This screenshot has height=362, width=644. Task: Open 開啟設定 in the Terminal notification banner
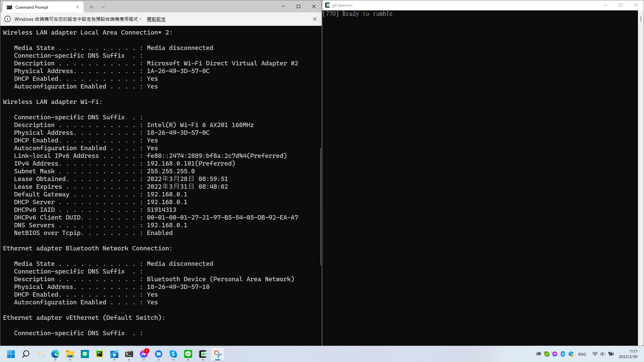point(156,19)
